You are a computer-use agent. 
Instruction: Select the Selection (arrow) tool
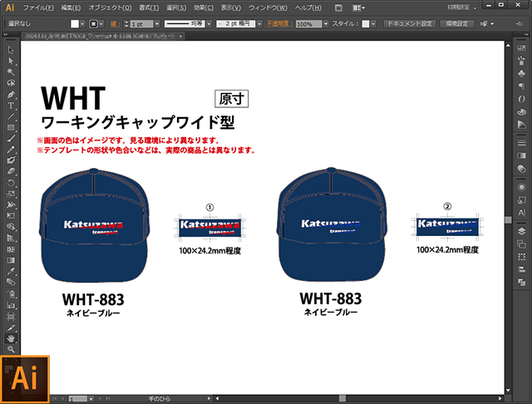11,50
